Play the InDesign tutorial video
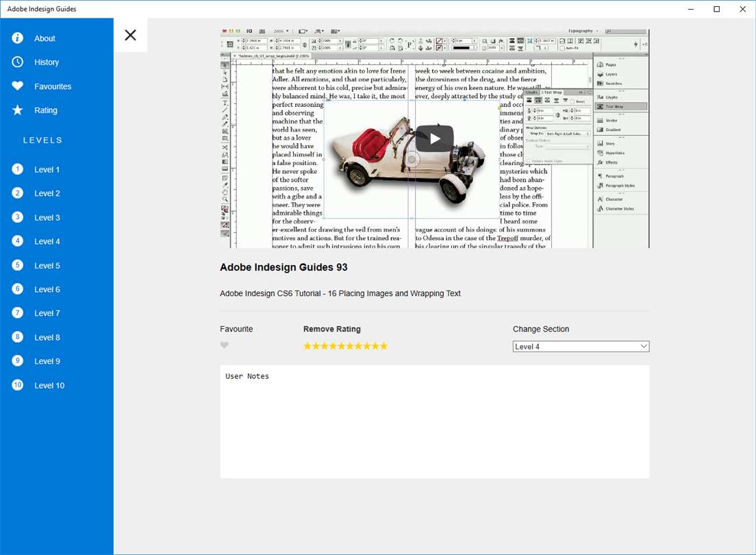The height and width of the screenshot is (555, 756). 434,138
